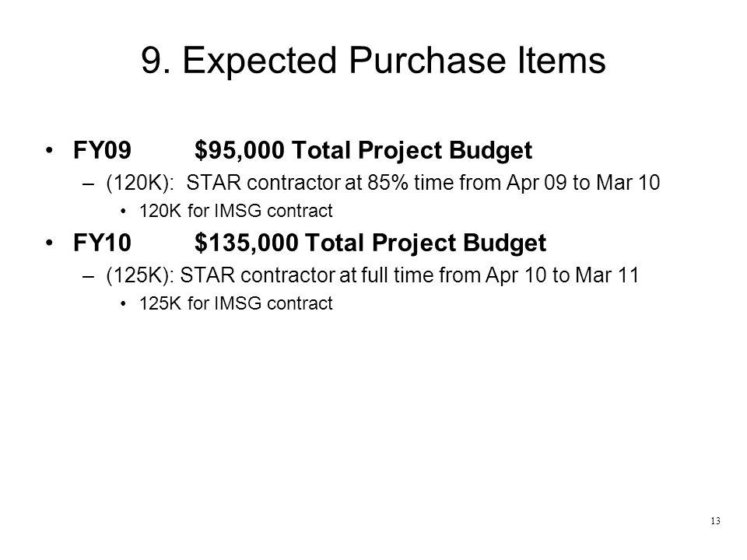The width and height of the screenshot is (747, 560).
Task: Click the (125K) STAR contractor line
Action: (x=372, y=275)
